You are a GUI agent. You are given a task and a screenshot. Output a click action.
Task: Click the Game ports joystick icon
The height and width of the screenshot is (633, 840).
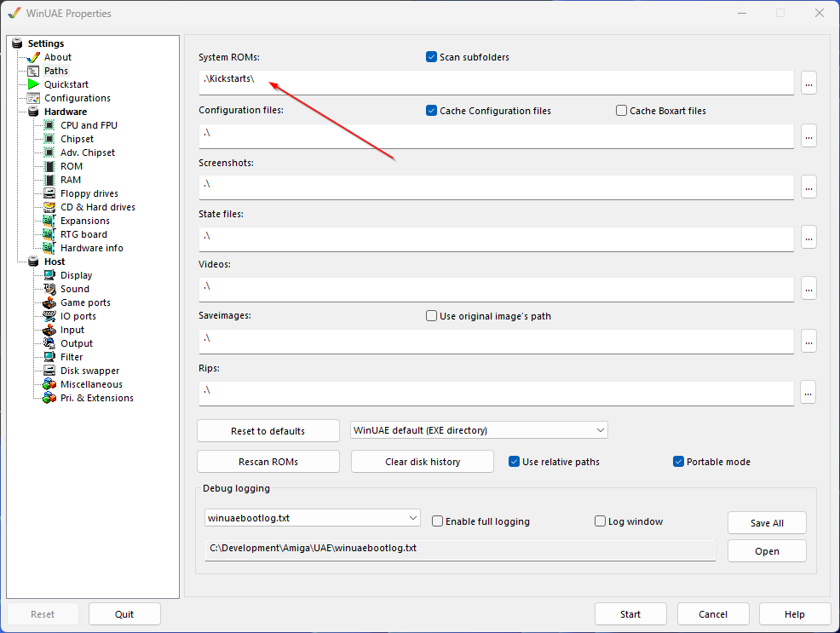(x=49, y=302)
